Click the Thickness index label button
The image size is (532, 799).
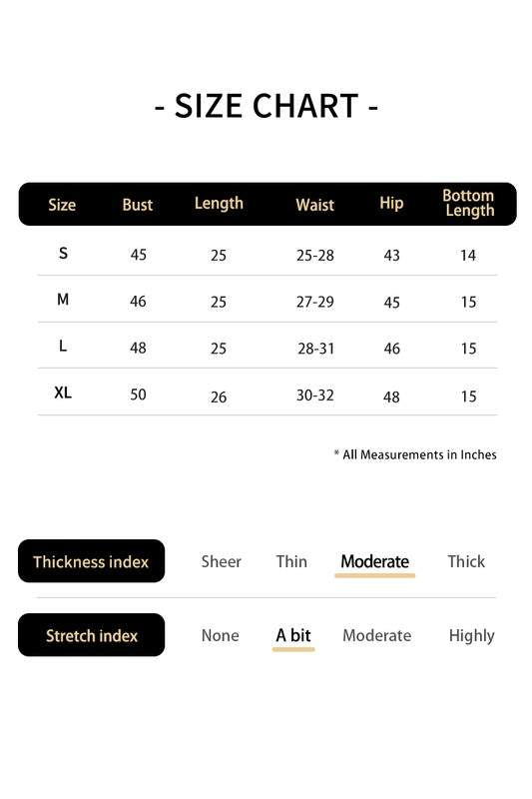pyautogui.click(x=91, y=561)
